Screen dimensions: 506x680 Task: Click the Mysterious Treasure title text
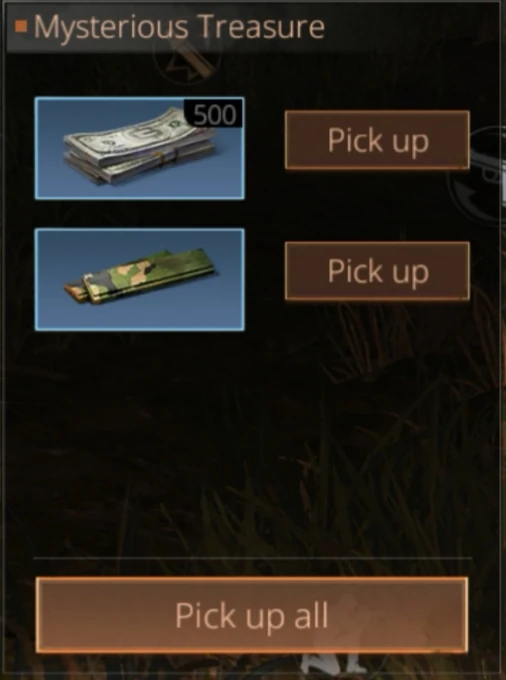click(179, 27)
